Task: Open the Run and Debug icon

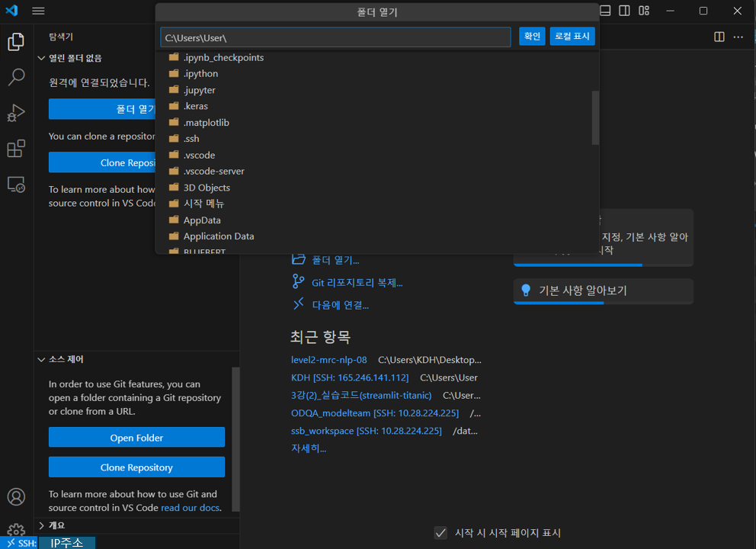Action: pyautogui.click(x=16, y=113)
